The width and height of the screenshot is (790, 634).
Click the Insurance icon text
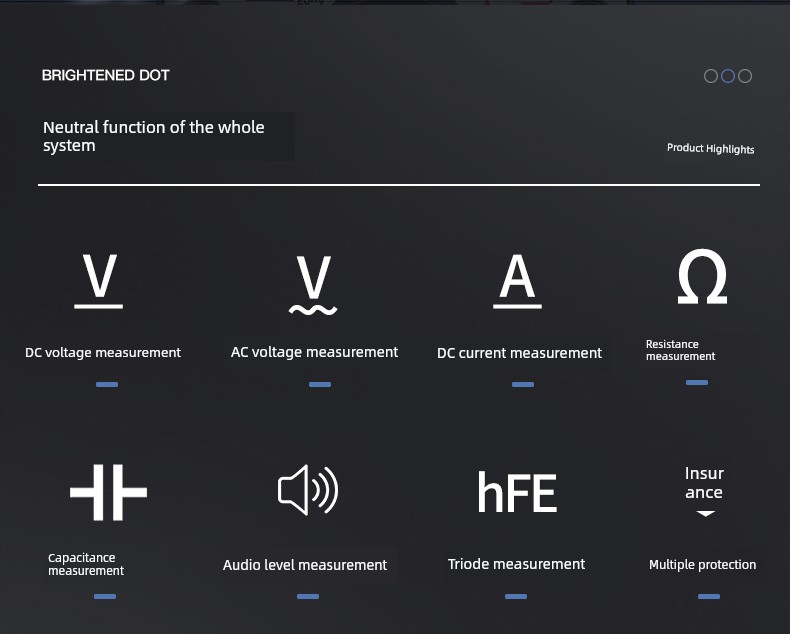704,483
